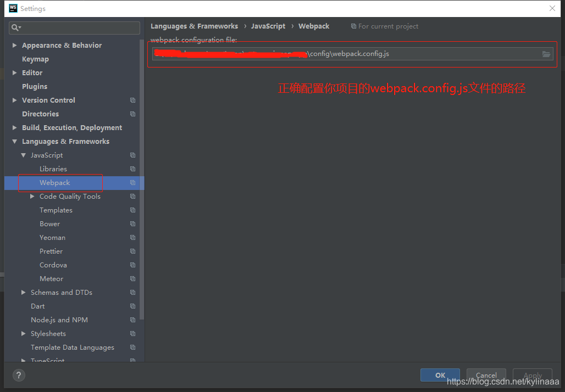The width and height of the screenshot is (565, 392).
Task: Expand the Version Control arrow
Action: tap(14, 100)
